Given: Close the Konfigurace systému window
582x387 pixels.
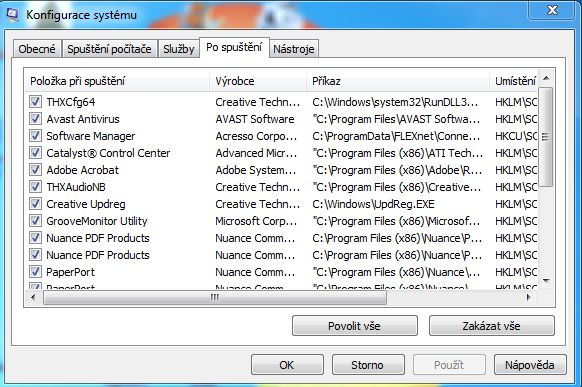Looking at the screenshot, I should (552, 10).
